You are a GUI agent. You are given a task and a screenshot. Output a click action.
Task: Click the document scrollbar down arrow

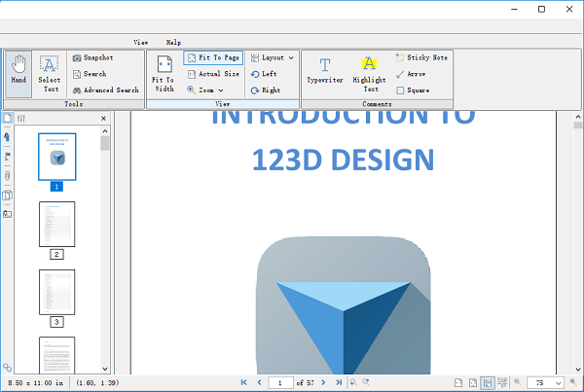(x=578, y=370)
